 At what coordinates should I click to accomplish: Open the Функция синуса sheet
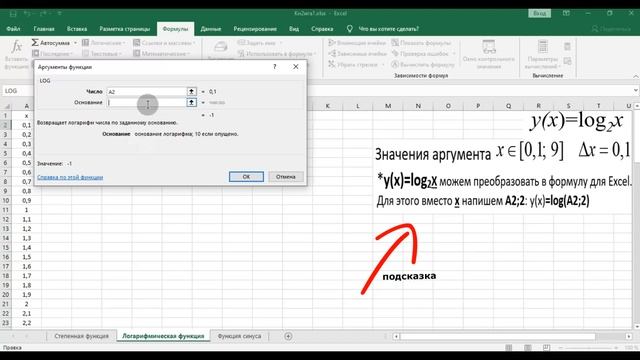pyautogui.click(x=239, y=336)
